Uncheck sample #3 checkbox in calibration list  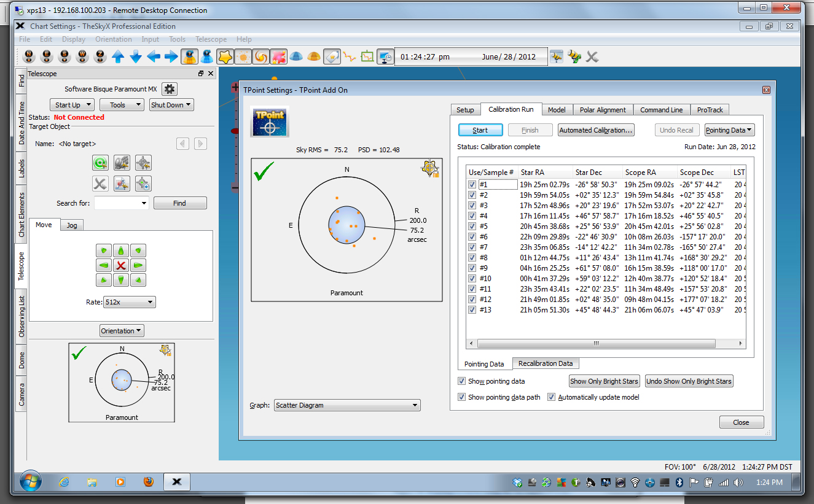click(472, 205)
